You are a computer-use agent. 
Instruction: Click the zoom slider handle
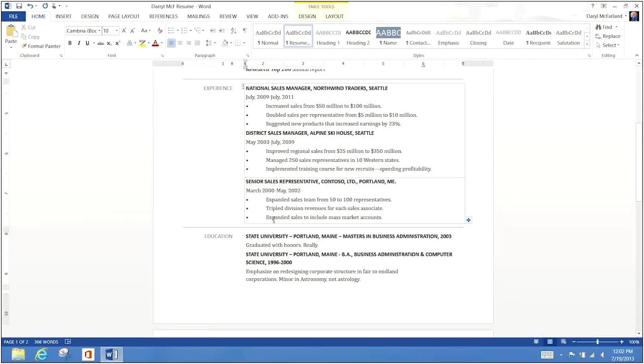tap(597, 342)
